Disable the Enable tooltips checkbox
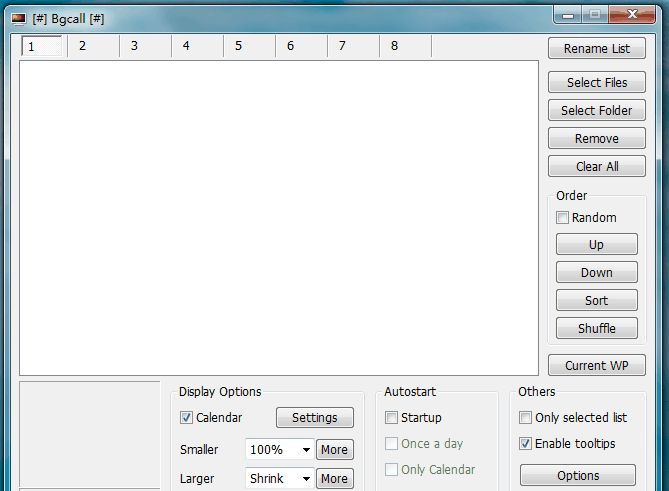669x491 pixels. [x=526, y=444]
